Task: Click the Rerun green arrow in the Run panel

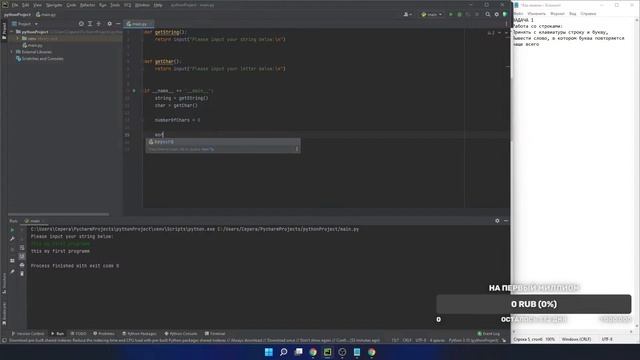Action: tap(12, 230)
